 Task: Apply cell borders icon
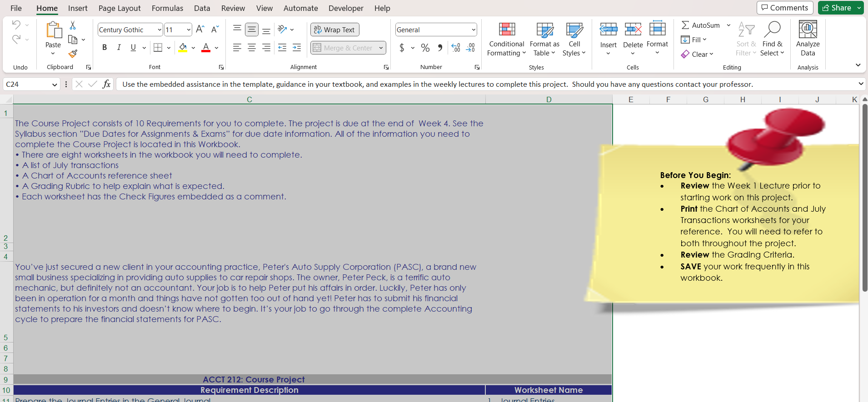pyautogui.click(x=158, y=48)
